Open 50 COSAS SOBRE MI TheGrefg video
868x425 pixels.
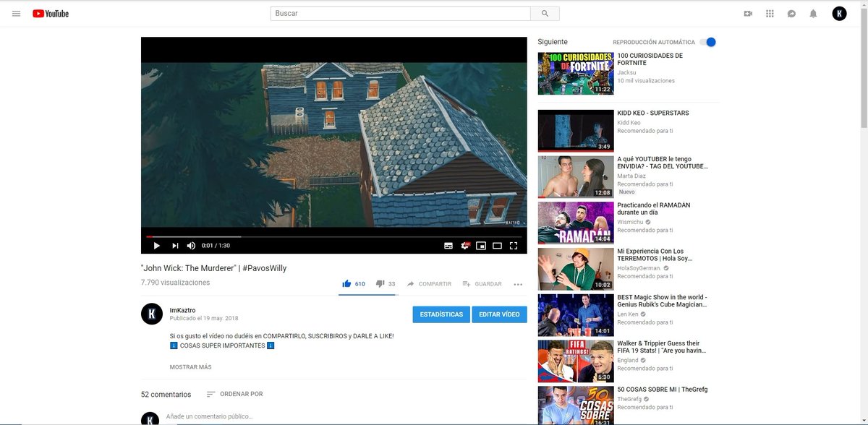[663, 390]
